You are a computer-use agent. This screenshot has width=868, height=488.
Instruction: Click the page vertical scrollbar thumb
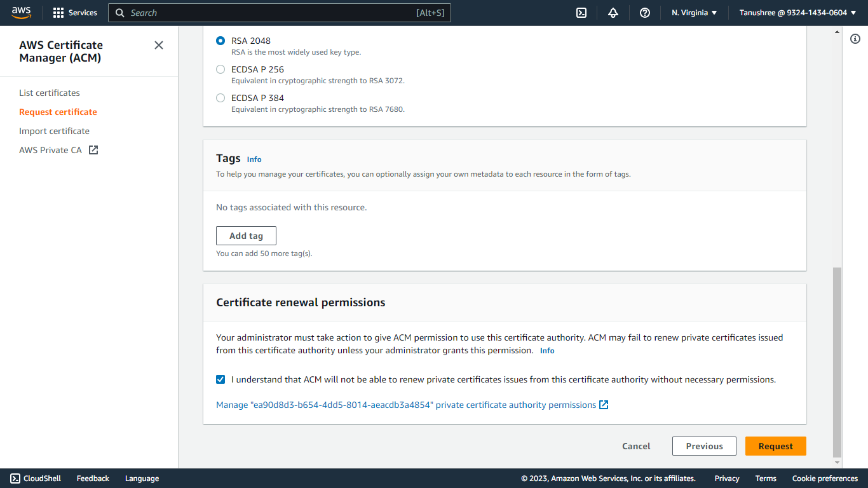[837, 362]
